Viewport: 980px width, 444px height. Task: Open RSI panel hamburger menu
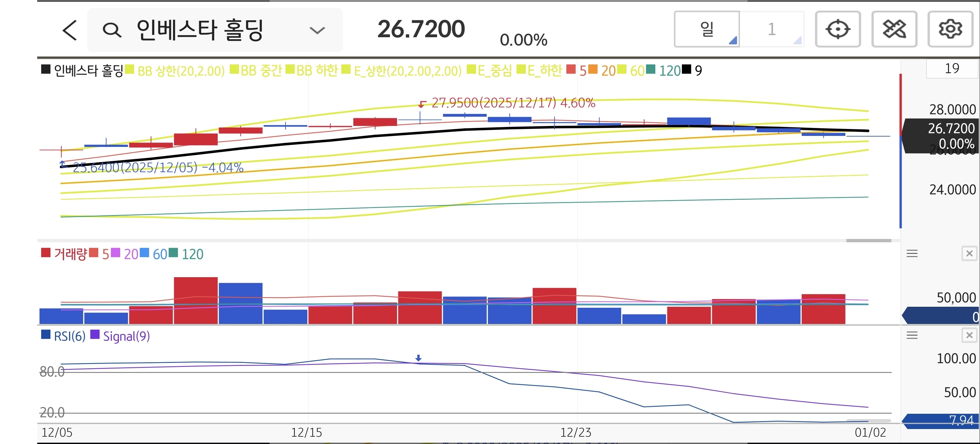tap(912, 335)
